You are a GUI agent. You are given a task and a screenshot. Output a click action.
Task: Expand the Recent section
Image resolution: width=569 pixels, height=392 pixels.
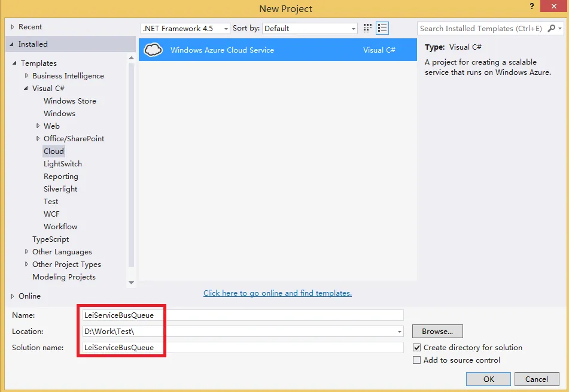pyautogui.click(x=12, y=27)
